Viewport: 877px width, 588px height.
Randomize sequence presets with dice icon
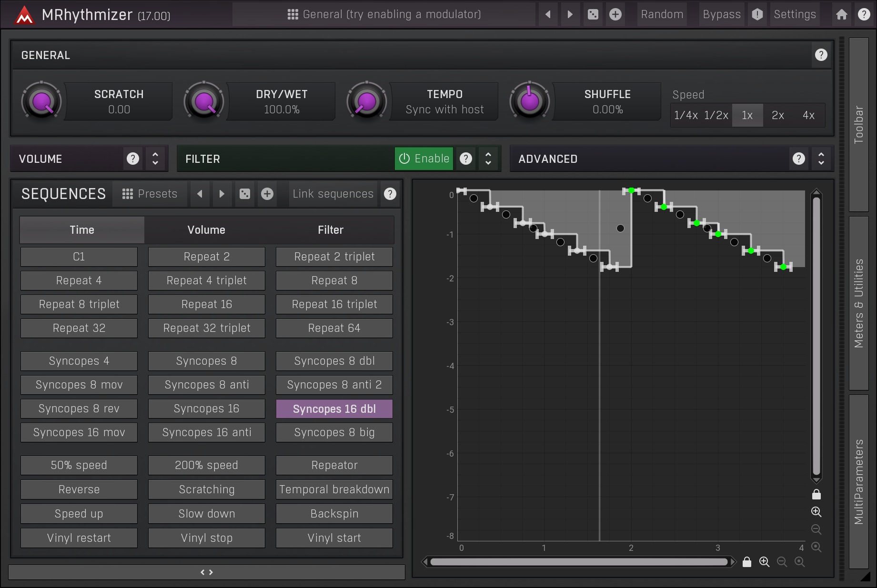(x=245, y=194)
